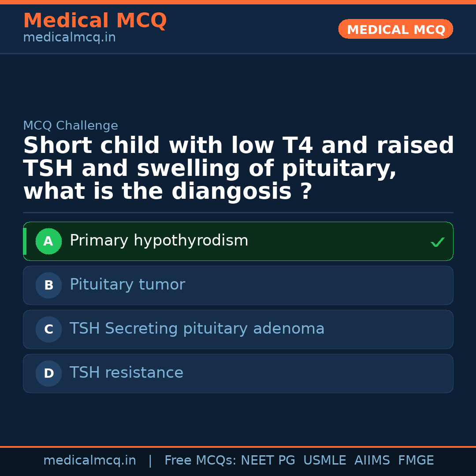Pick 'TSH Secreting pituitary adenoma' option
476x476 pixels.
point(197,329)
